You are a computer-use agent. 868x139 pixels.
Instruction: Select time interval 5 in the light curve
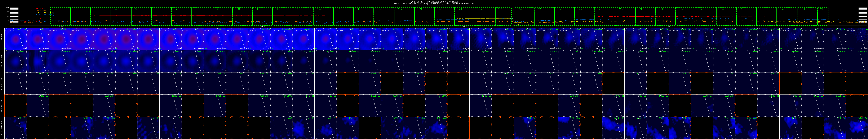point(141,16)
